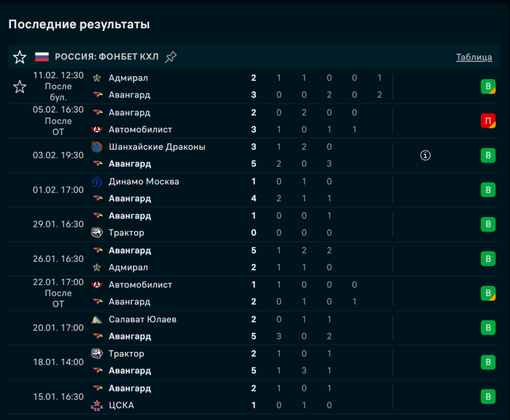The height and width of the screenshot is (420, 510).
Task: Open match info icon for Шанхайские Драконы game
Action: [x=425, y=155]
